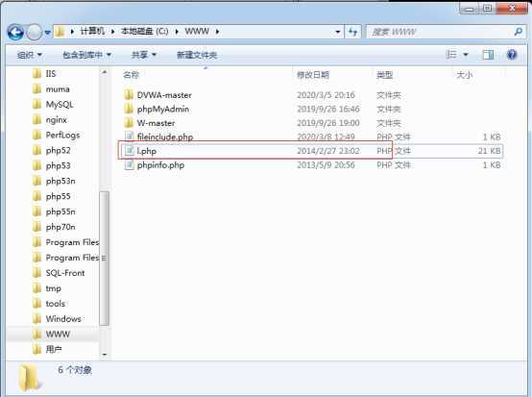The width and height of the screenshot is (532, 397).
Task: Refresh the folder with the refresh button
Action: 352,32
